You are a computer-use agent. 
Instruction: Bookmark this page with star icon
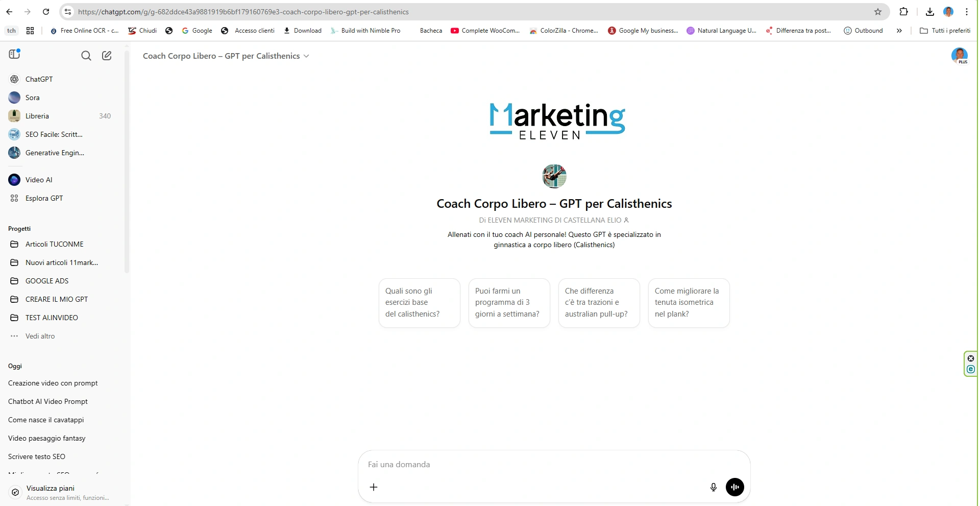[878, 12]
